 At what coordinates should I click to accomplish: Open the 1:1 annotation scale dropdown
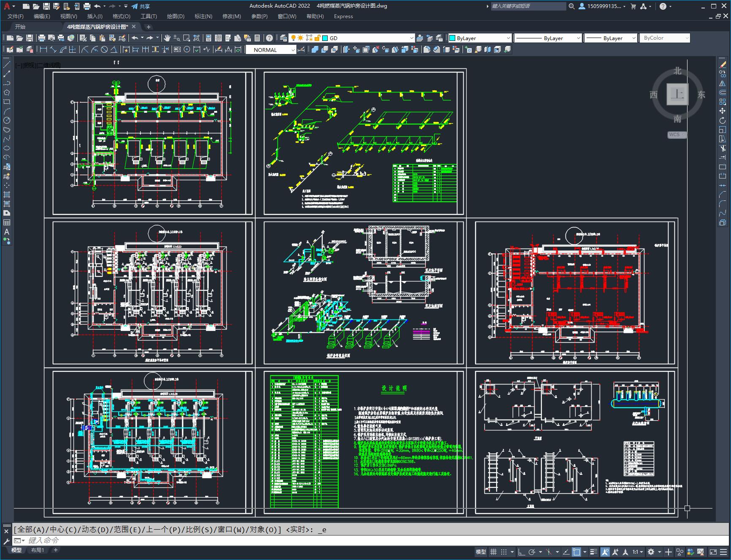pos(638,552)
